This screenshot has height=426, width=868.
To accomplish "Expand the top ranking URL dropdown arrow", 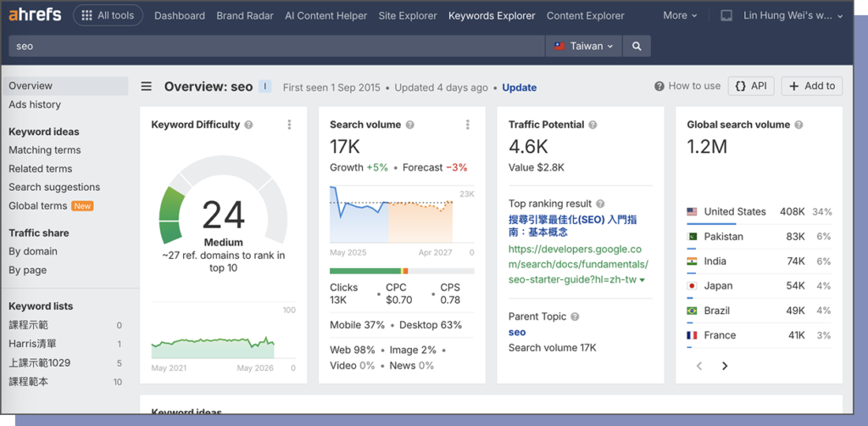I will point(643,280).
